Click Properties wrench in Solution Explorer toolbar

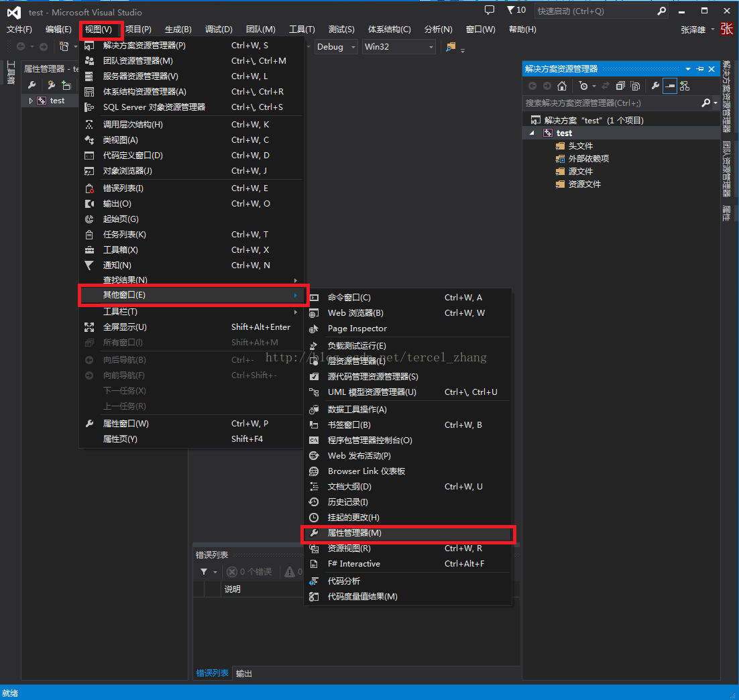click(655, 86)
